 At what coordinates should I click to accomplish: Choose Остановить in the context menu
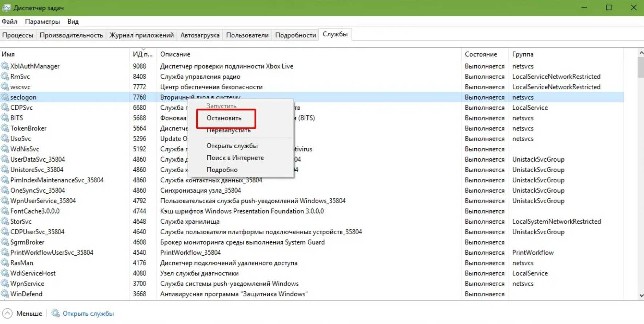pyautogui.click(x=224, y=118)
